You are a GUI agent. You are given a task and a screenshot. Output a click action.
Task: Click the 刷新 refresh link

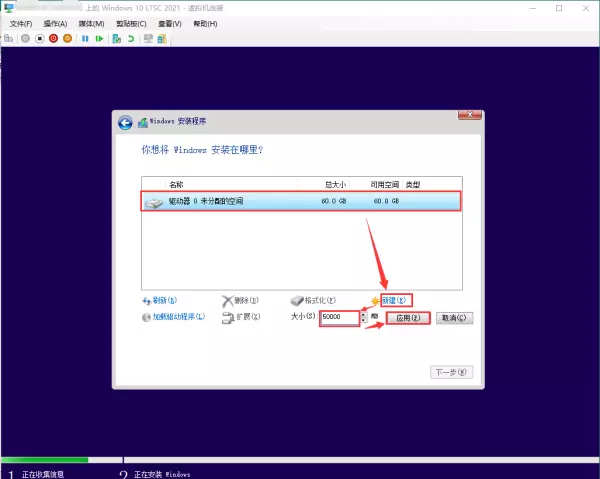tap(165, 301)
